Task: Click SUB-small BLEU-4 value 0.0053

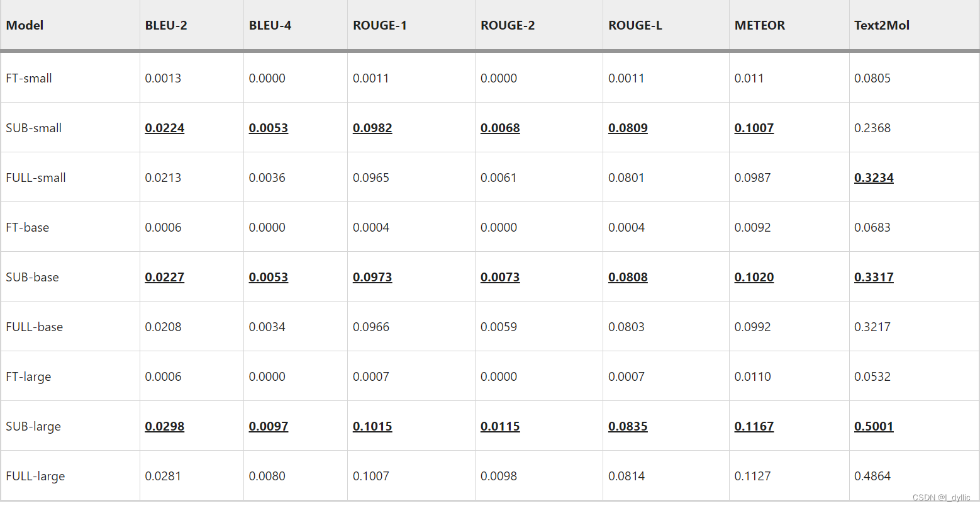Action: pos(269,128)
